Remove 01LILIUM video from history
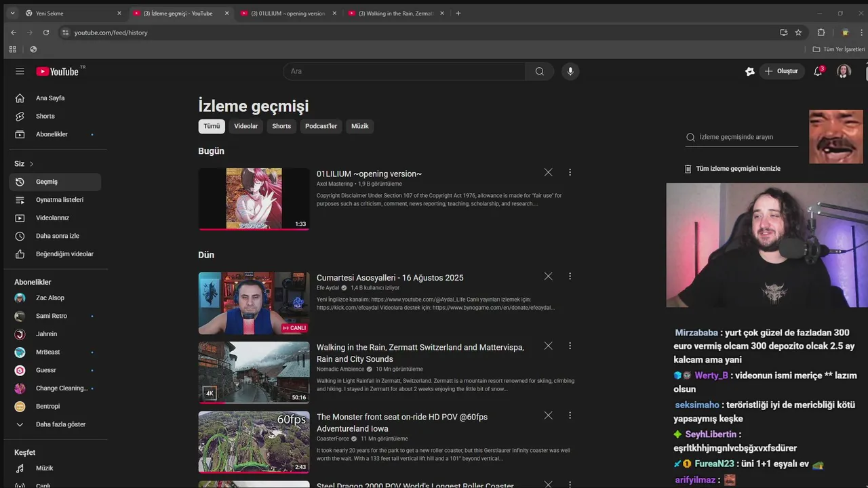868x488 pixels. pyautogui.click(x=548, y=172)
